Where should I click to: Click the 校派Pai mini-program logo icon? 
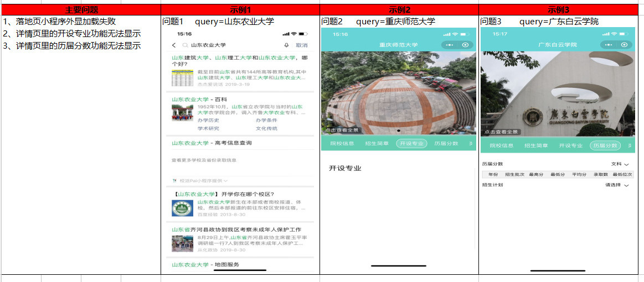coord(176,180)
